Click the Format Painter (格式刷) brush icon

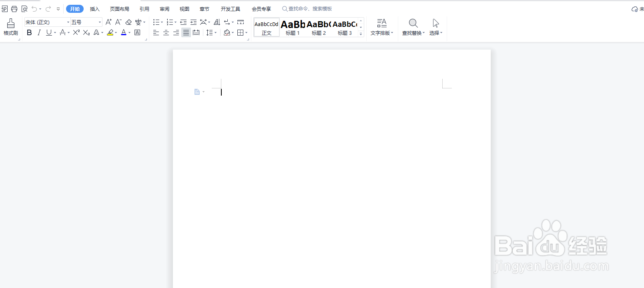(11, 23)
